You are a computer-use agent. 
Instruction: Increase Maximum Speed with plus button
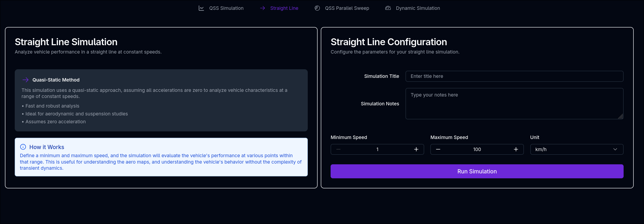[x=516, y=149]
